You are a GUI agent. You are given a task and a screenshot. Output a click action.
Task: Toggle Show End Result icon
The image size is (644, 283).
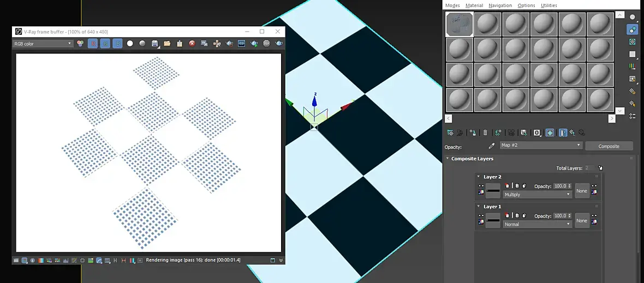click(563, 133)
